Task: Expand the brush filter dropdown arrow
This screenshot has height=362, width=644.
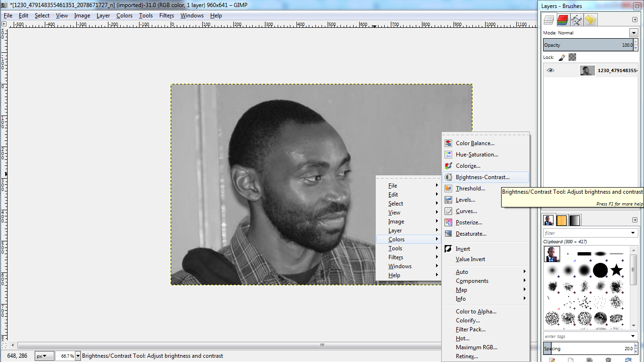Action: click(634, 233)
